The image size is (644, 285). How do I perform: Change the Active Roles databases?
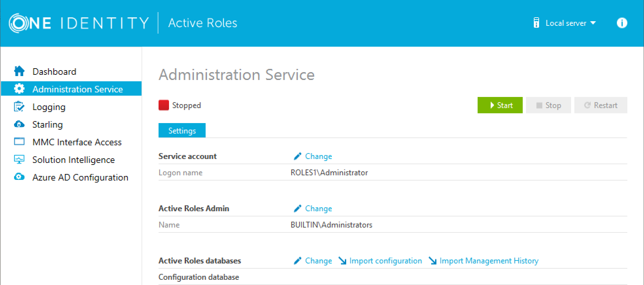tap(318, 261)
